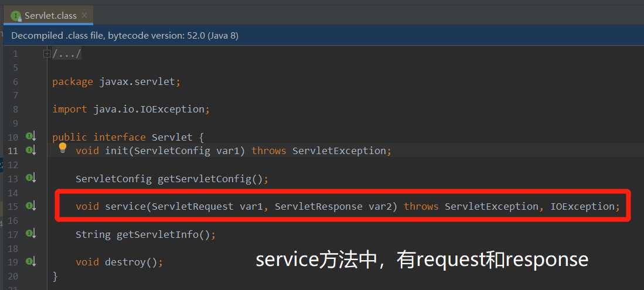Click the implementations gutter icon beside init method

(x=31, y=151)
